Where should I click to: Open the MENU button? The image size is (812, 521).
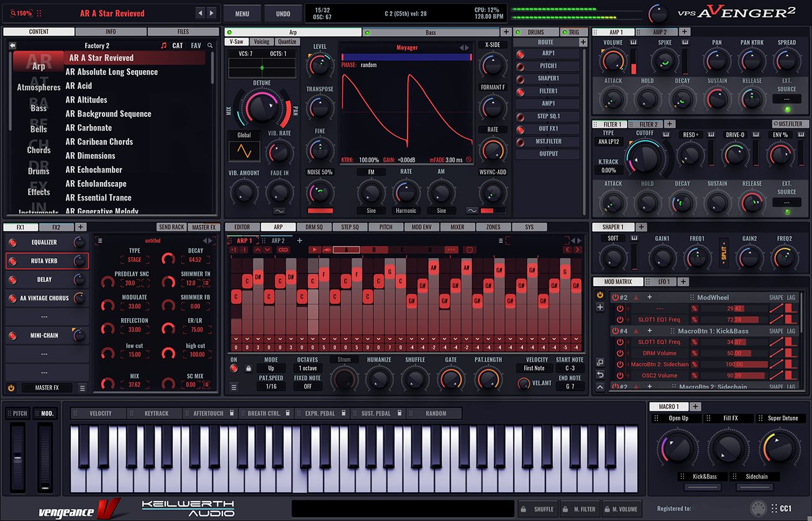[x=242, y=13]
